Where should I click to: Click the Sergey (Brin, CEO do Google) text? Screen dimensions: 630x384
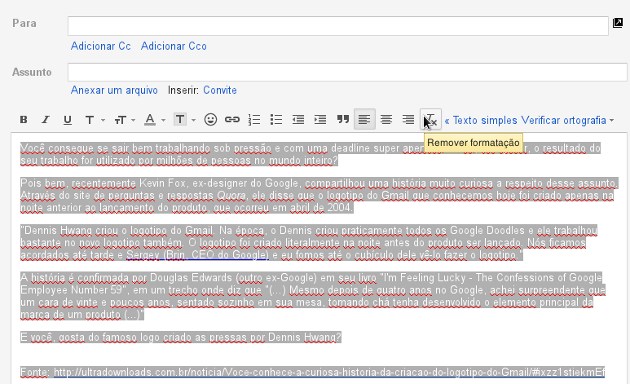tap(197, 255)
